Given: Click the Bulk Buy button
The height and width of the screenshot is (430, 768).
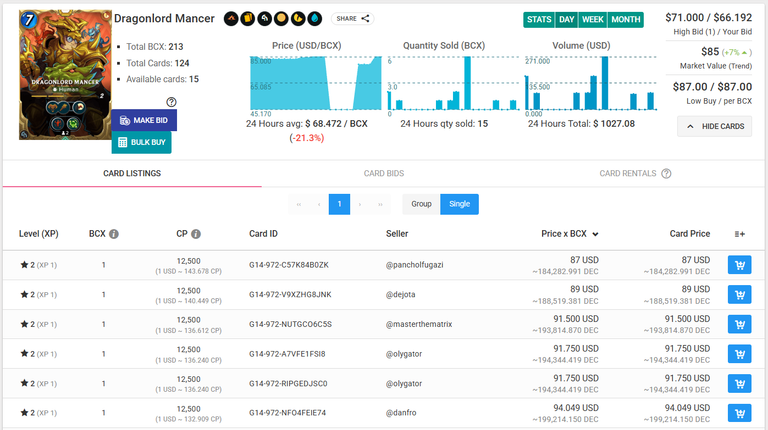Looking at the screenshot, I should 142,143.
